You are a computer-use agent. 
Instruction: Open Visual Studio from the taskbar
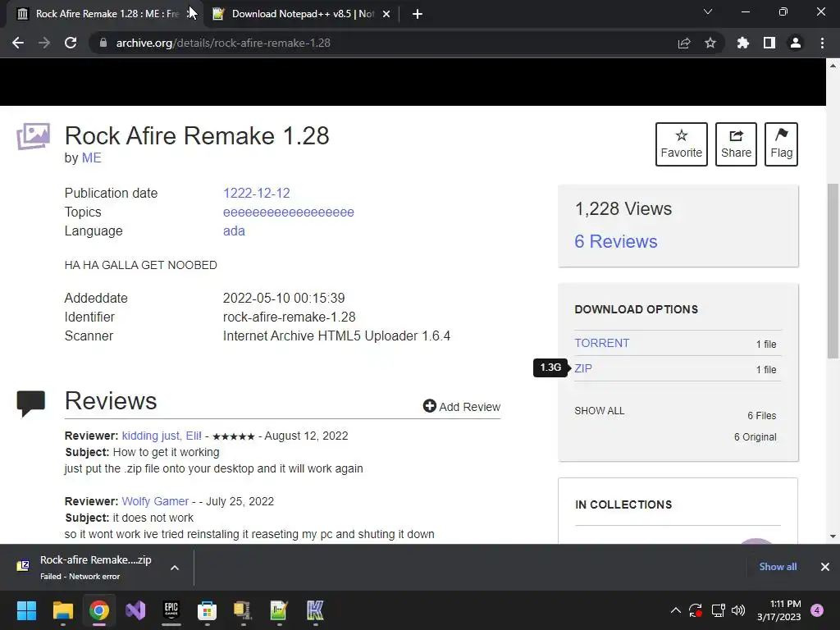135,610
